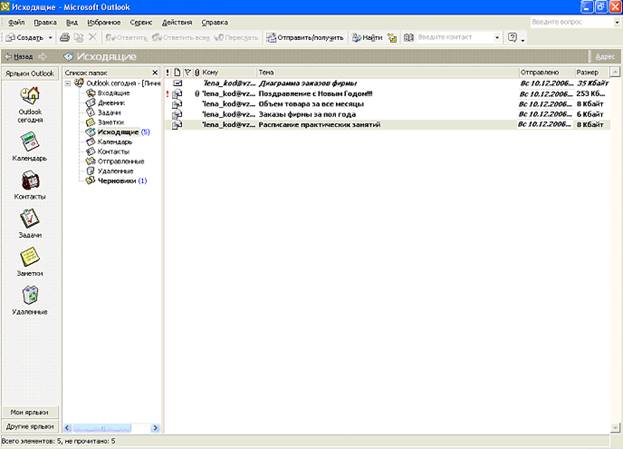Click the Delete (X) toolbar icon
This screenshot has width=623, height=449.
point(93,37)
